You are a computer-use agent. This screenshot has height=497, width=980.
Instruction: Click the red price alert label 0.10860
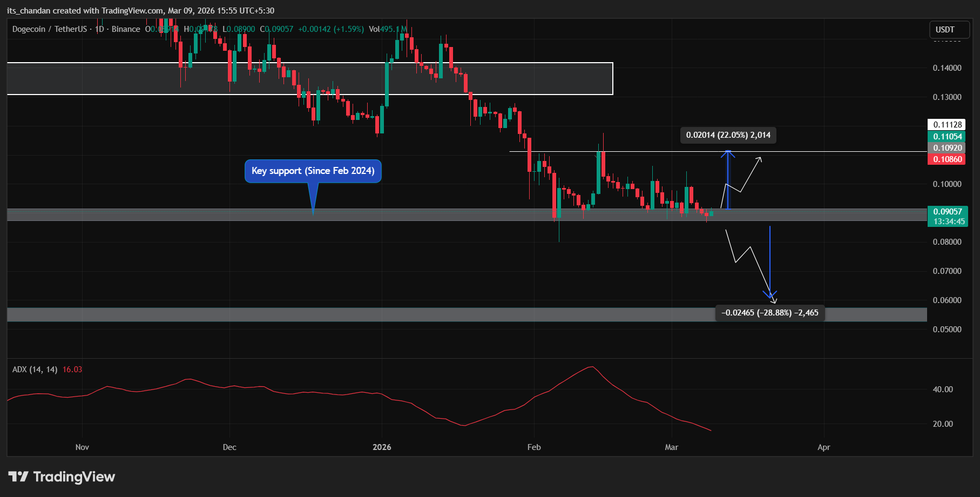click(x=946, y=159)
